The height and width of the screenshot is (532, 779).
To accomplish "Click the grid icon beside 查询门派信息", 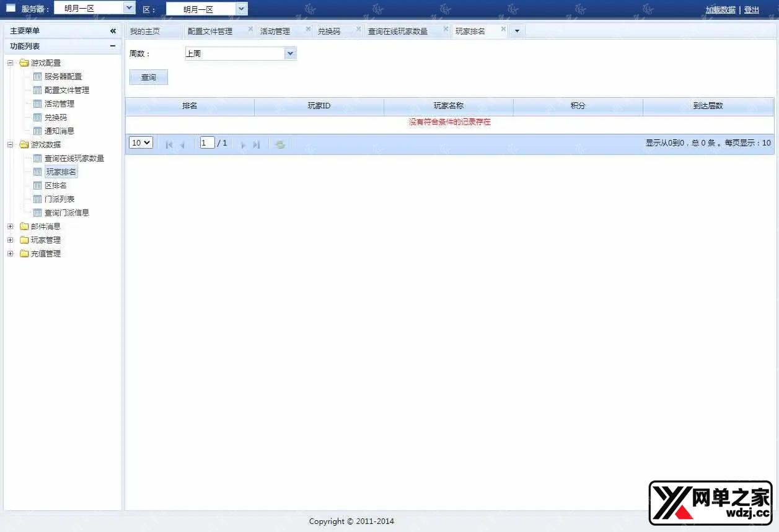I will (38, 212).
